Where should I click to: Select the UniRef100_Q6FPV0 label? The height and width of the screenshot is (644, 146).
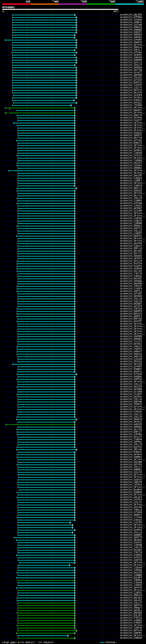click(x=131, y=605)
